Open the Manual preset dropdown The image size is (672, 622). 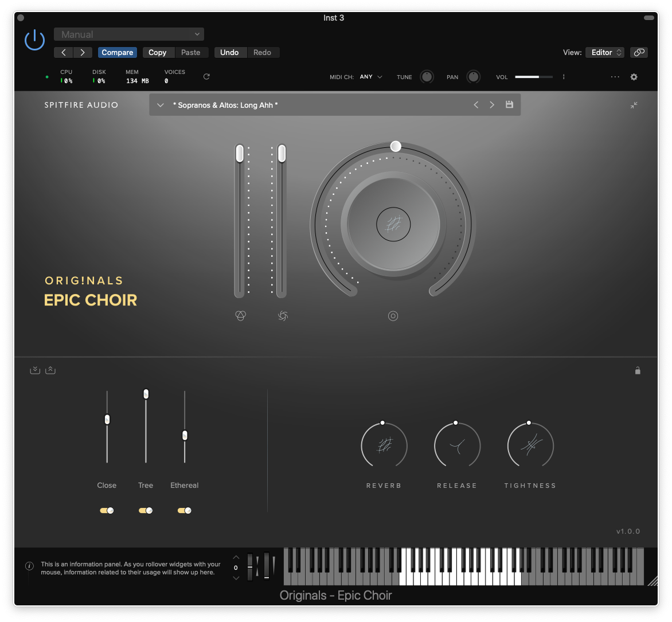point(129,34)
